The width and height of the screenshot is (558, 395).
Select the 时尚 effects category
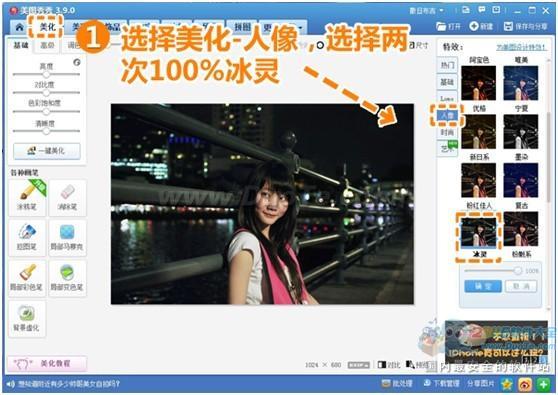tap(447, 132)
